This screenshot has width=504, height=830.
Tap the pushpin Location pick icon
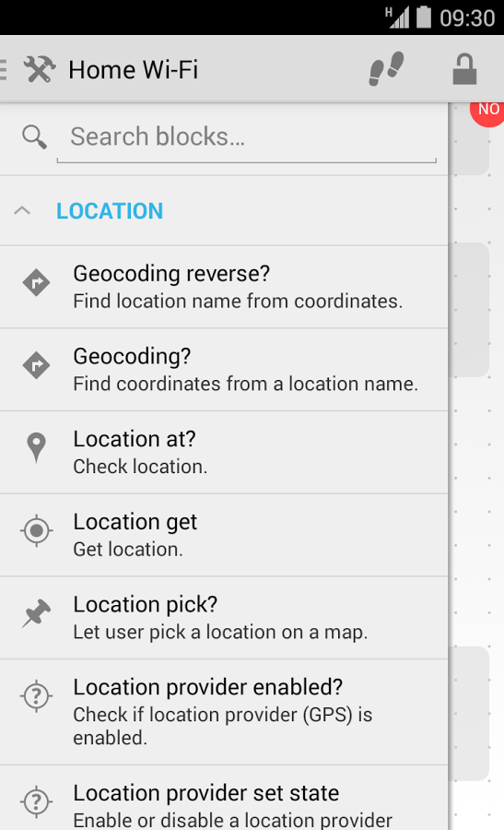point(37,613)
